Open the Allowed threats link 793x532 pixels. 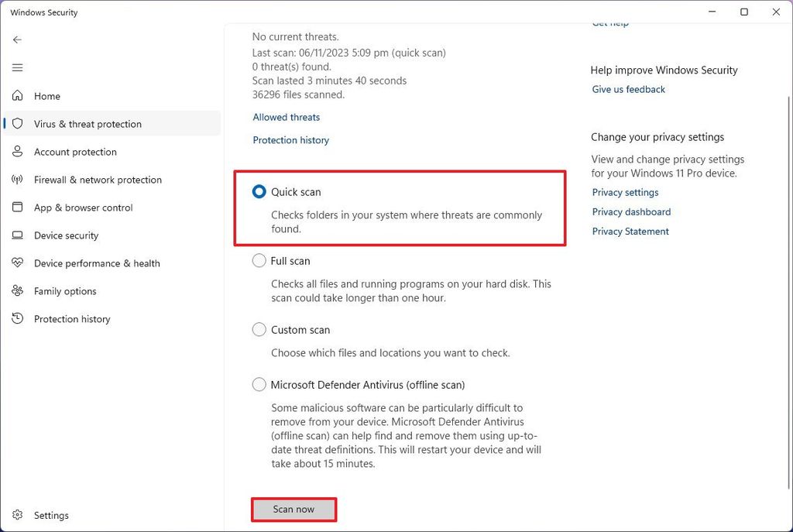[x=286, y=117]
